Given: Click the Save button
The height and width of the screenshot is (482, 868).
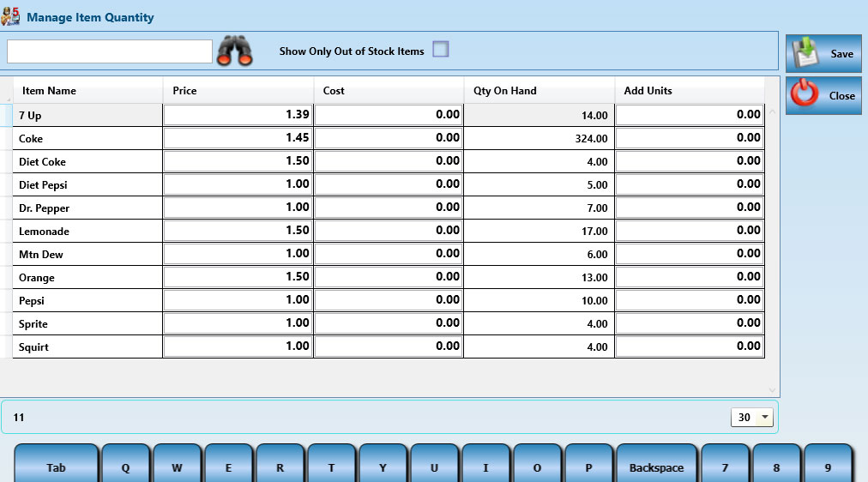Looking at the screenshot, I should click(x=823, y=53).
